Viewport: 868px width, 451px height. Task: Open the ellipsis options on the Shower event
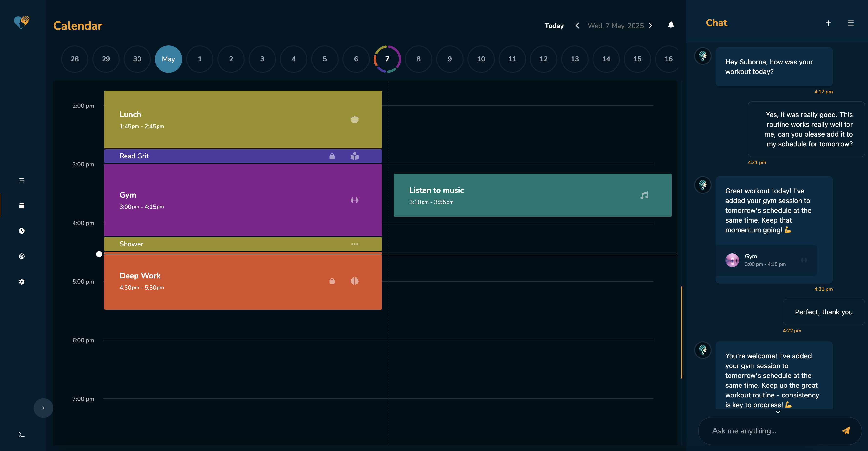pos(354,244)
